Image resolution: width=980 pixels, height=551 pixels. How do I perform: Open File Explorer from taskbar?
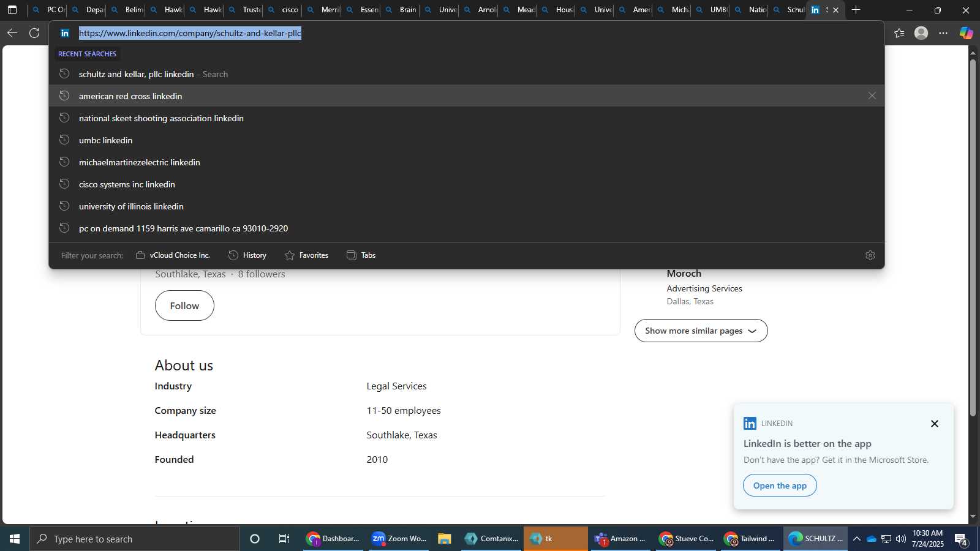point(445,539)
